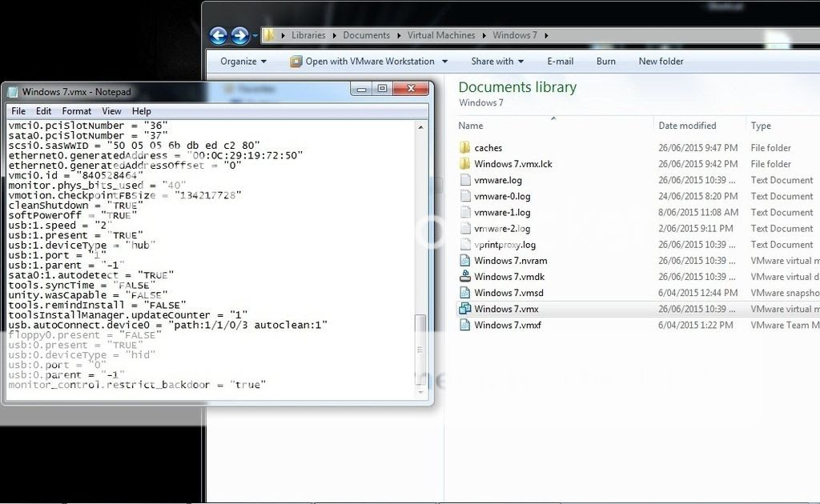
Task: Select Documents in the address breadcrumb
Action: tap(366, 35)
